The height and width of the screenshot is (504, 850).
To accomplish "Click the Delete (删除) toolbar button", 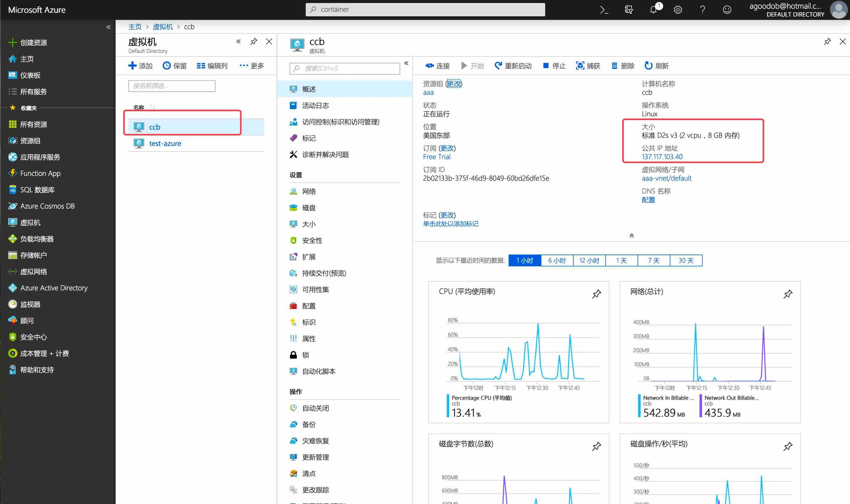I will (623, 66).
